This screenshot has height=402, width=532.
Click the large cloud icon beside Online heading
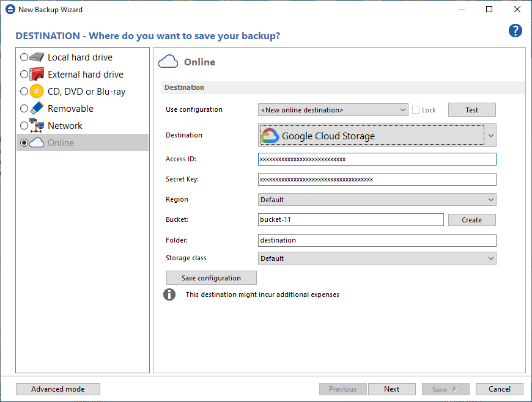pos(168,62)
